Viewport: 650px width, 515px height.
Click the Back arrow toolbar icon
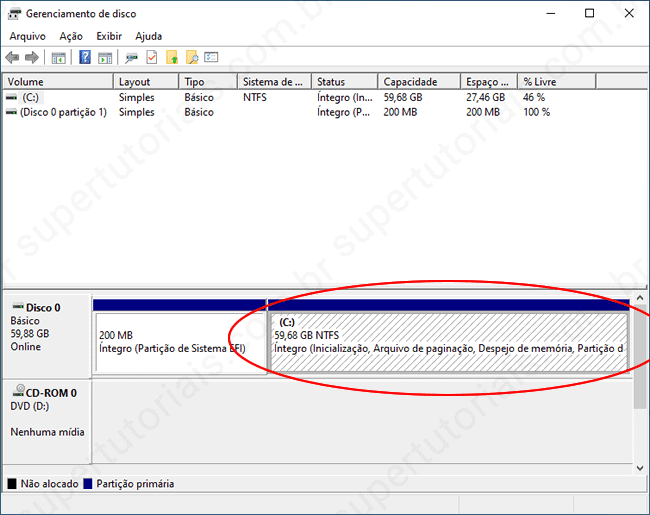(x=12, y=57)
